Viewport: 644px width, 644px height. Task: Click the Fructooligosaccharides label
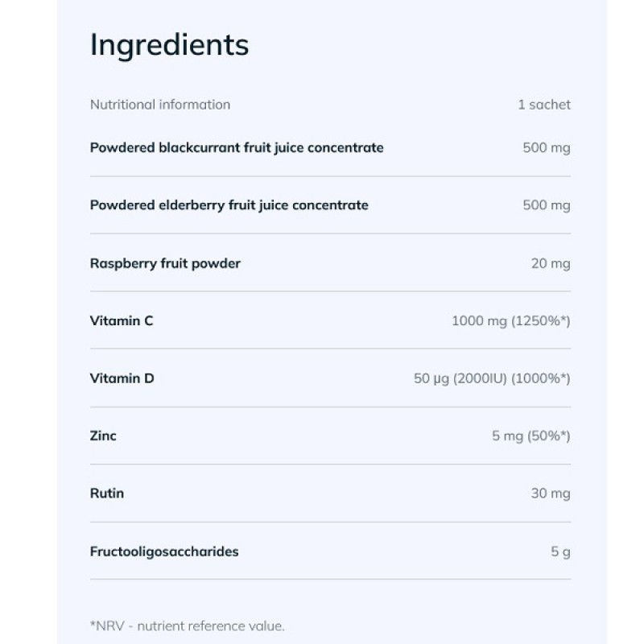tap(164, 551)
